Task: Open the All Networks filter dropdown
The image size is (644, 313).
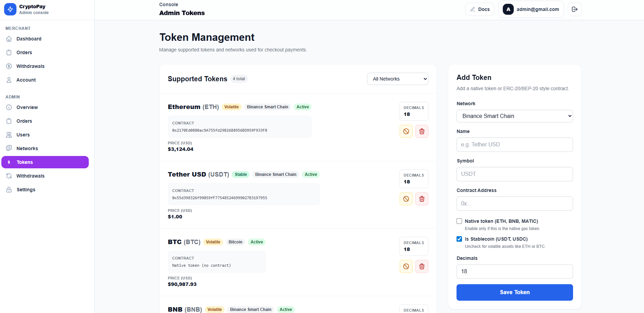Action: pyautogui.click(x=397, y=79)
